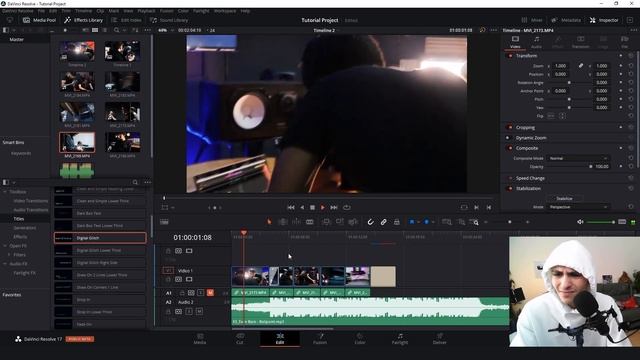Screen dimensions: 640x360
Task: Collapse the Transform section header
Action: tap(527, 56)
